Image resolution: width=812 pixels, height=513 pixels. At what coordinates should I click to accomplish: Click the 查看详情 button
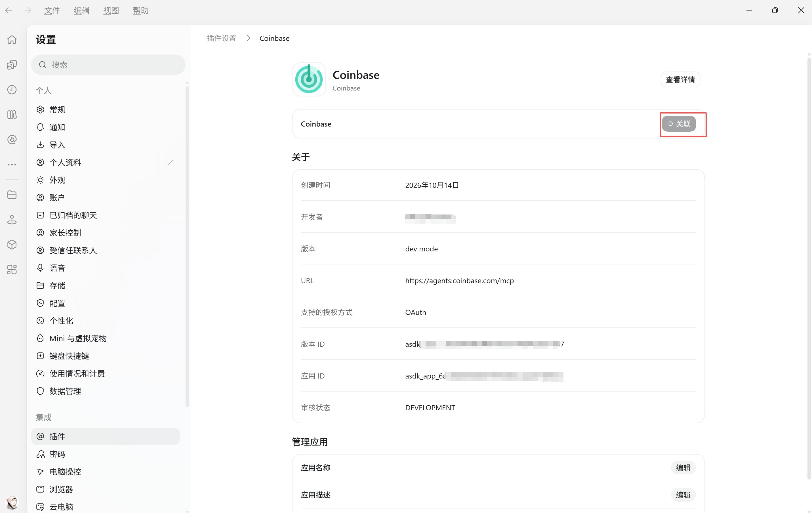[680, 80]
